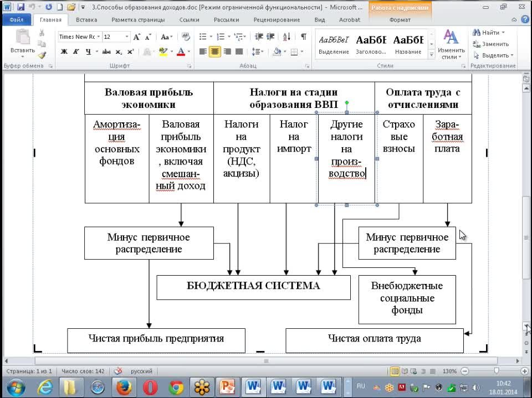Click the Save icon in quick access toolbar

[21, 7]
